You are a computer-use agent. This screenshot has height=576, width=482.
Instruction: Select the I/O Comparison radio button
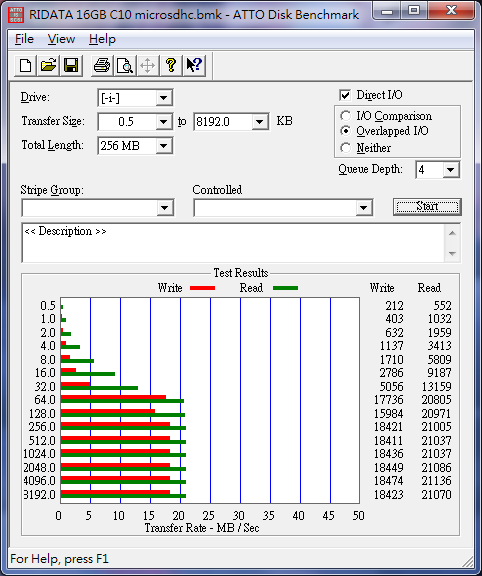coord(345,116)
